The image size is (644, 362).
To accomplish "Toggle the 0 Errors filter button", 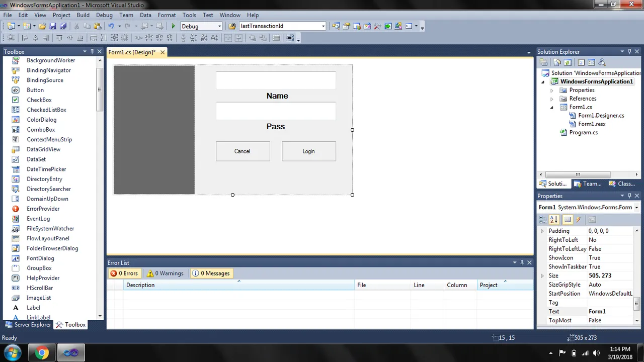I will [124, 274].
